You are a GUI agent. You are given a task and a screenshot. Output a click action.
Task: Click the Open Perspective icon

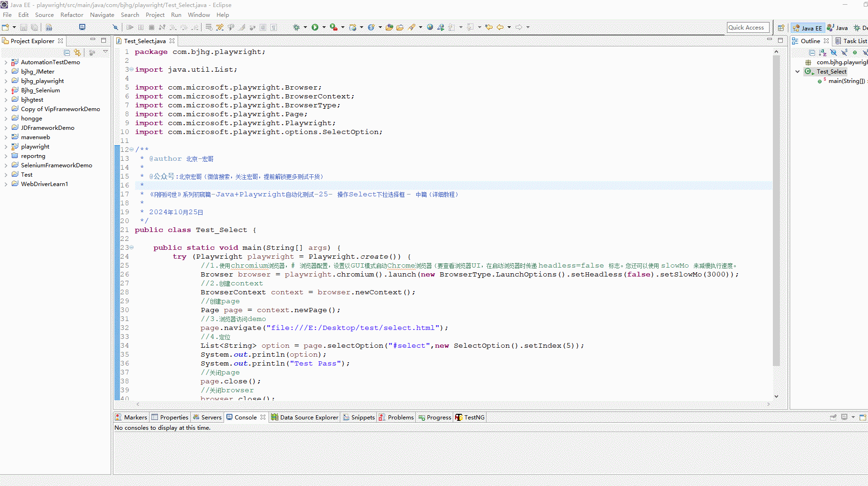(x=781, y=28)
